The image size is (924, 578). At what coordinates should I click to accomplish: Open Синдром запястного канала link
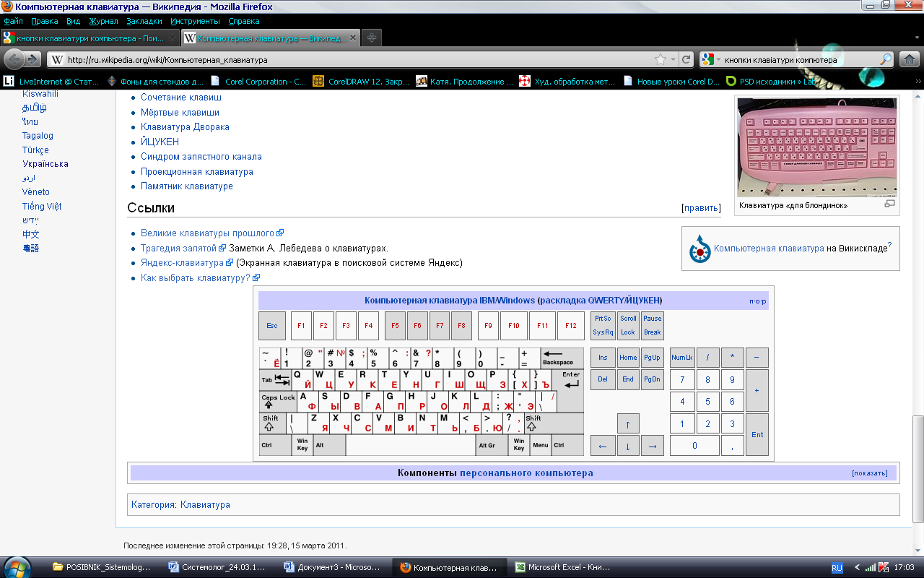[201, 156]
